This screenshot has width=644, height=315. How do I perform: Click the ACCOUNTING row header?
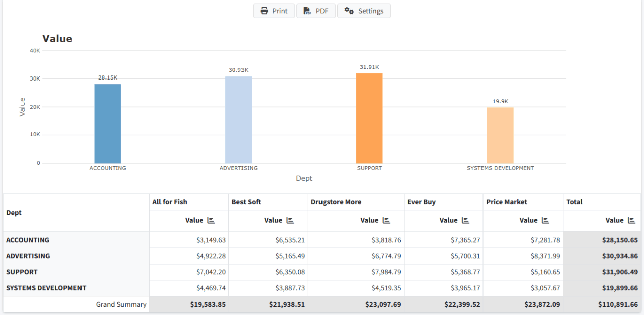28,240
